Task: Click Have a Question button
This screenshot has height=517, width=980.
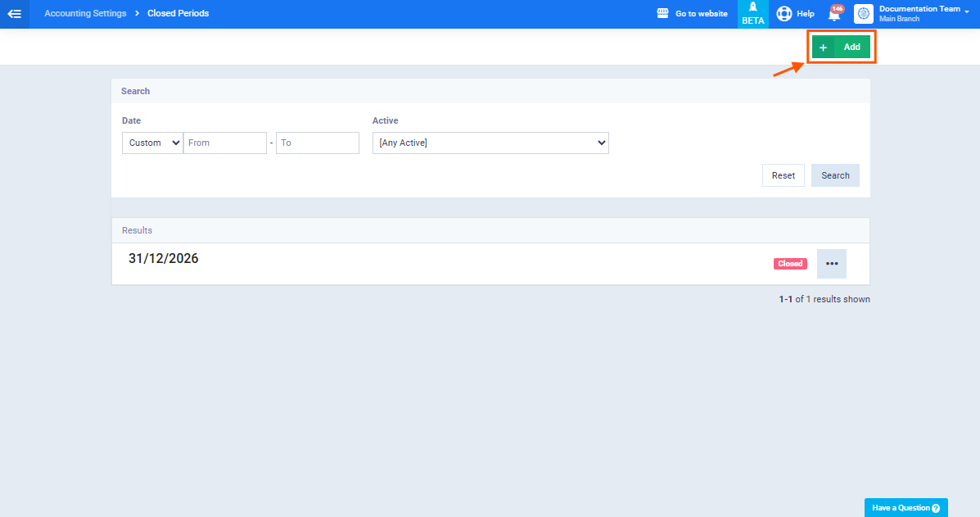Action: pyautogui.click(x=905, y=508)
